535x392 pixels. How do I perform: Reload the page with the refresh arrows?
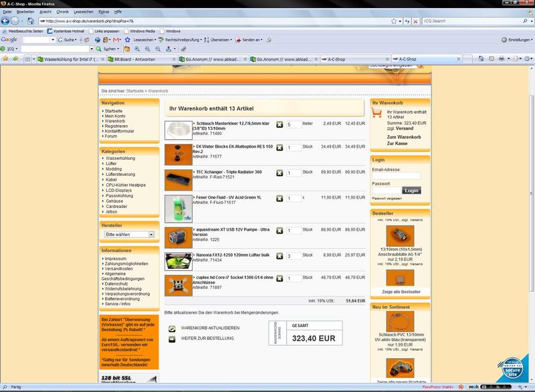[x=407, y=21]
